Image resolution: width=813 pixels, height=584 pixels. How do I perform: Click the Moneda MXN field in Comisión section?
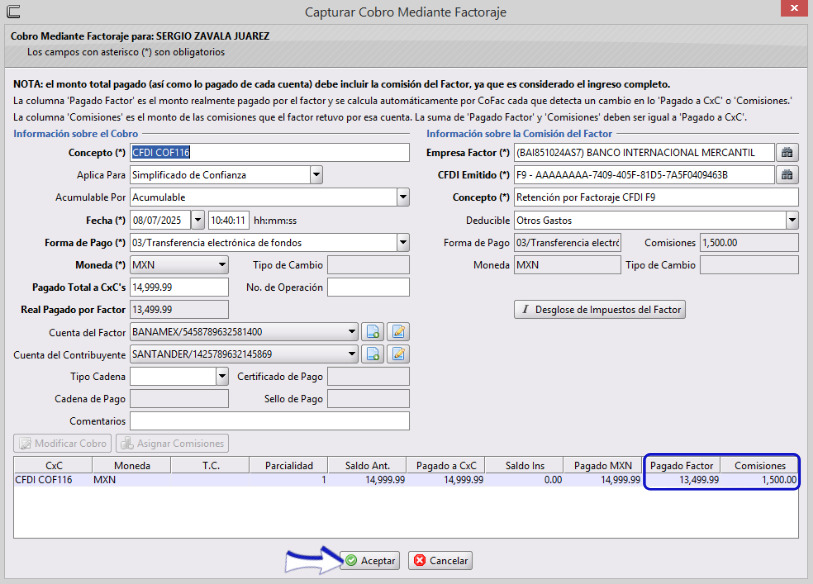[567, 265]
